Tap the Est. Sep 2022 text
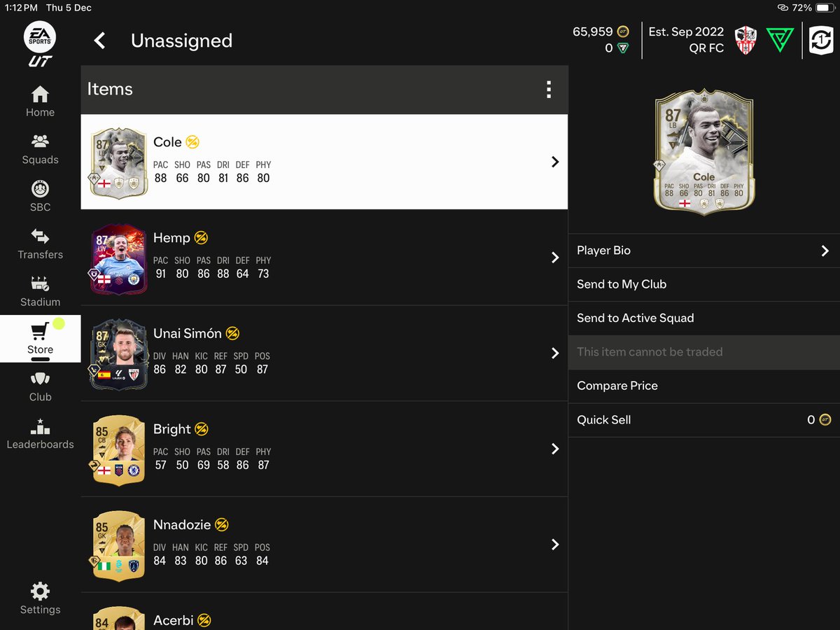Viewport: 840px width, 630px height. pyautogui.click(x=686, y=31)
